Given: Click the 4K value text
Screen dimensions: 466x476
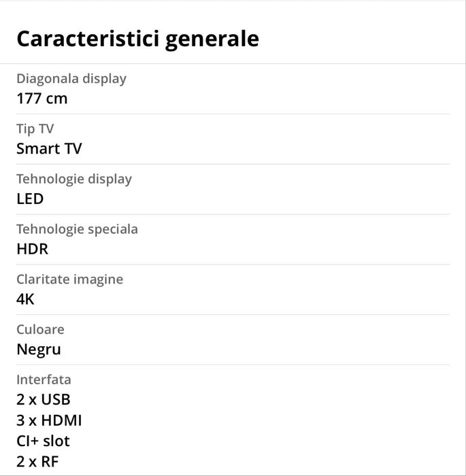Looking at the screenshot, I should 25,299.
